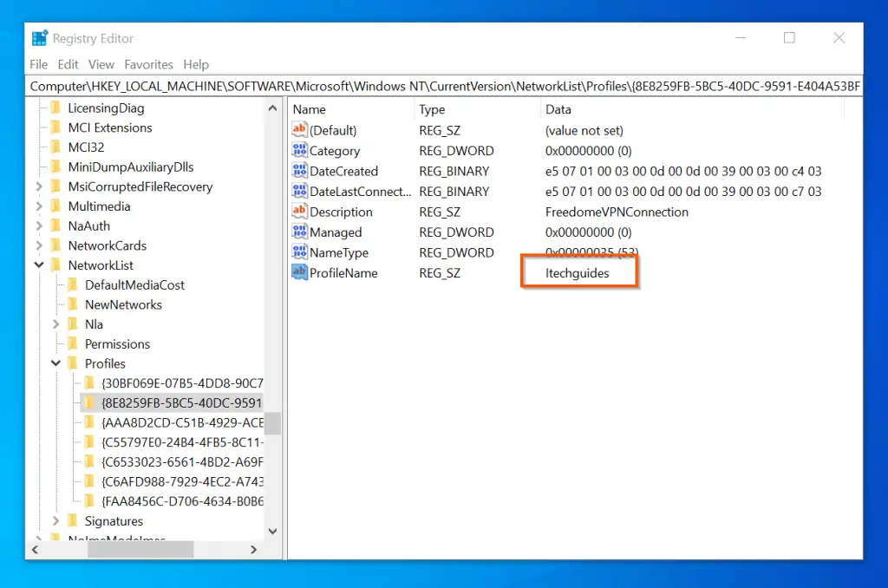Click the ProfileName string value icon
This screenshot has height=588, width=888.
300,273
